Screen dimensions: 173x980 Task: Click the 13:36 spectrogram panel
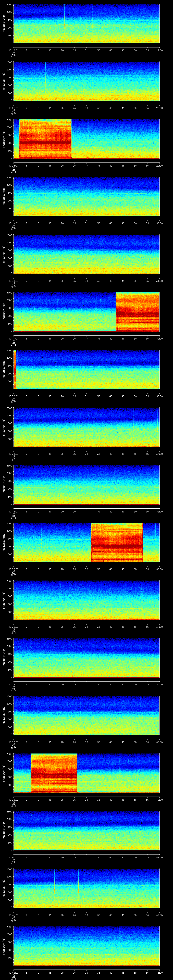(x=86, y=600)
